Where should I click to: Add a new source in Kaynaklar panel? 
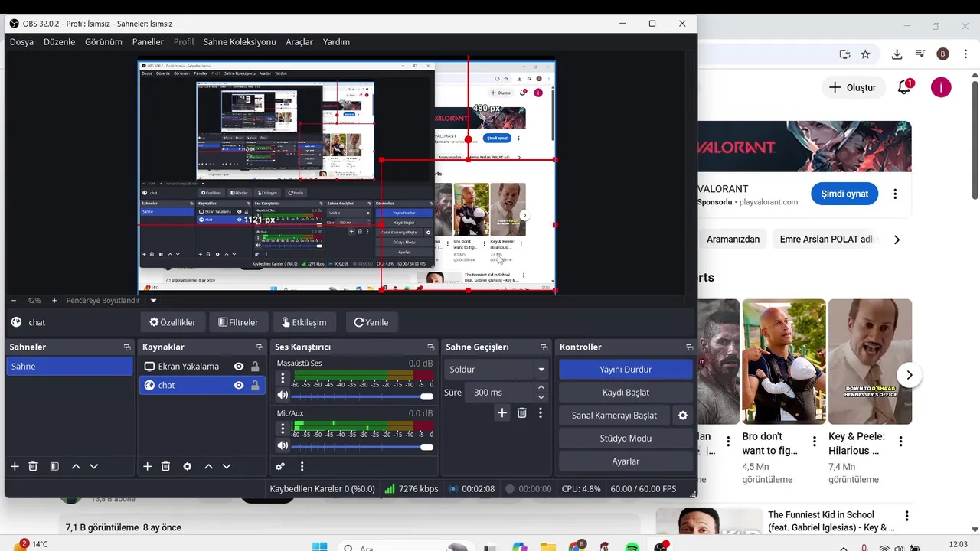pyautogui.click(x=148, y=466)
